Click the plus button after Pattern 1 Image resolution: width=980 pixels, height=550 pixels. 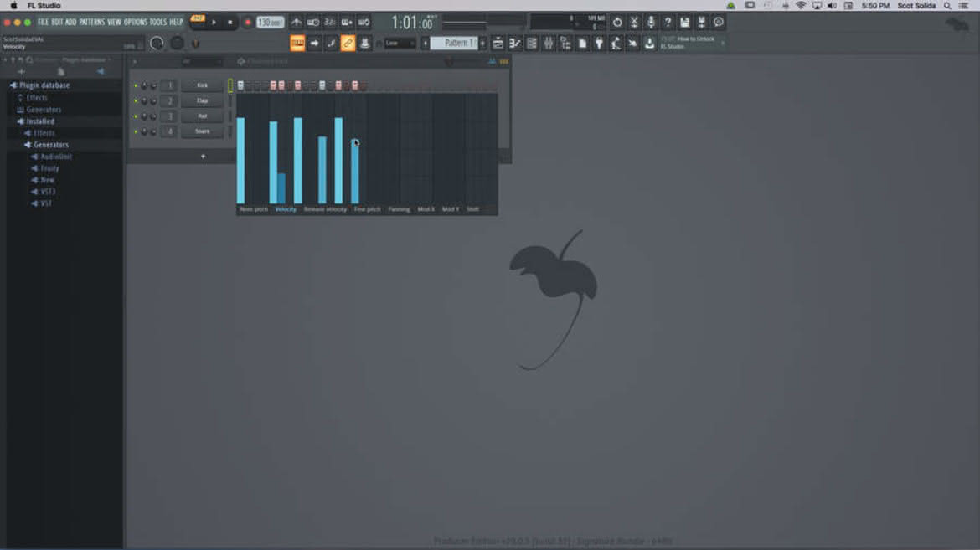click(482, 44)
